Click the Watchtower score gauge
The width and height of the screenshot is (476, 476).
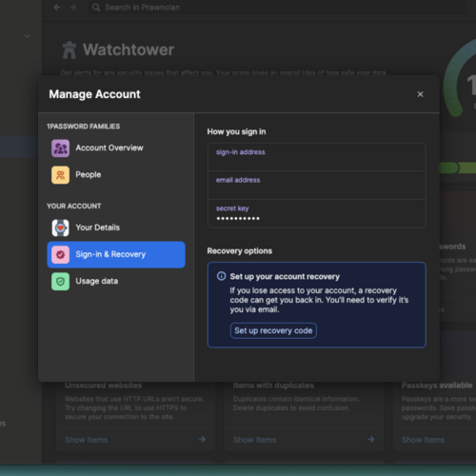coord(460,79)
